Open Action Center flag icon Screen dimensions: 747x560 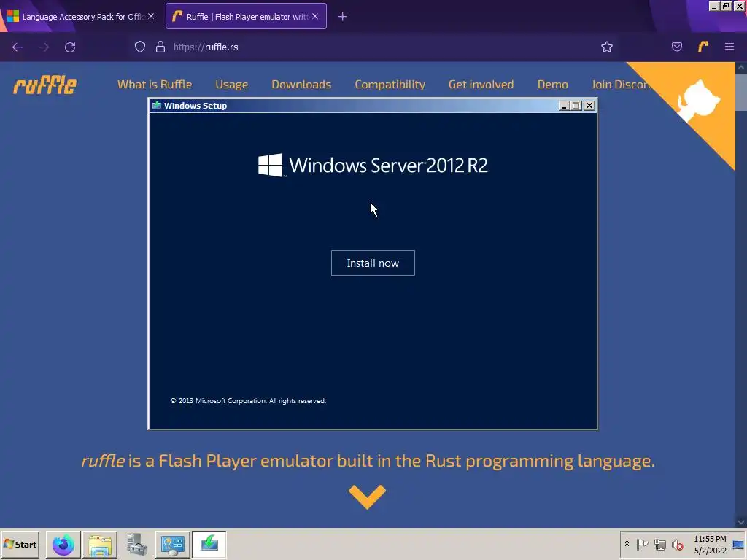click(x=642, y=544)
